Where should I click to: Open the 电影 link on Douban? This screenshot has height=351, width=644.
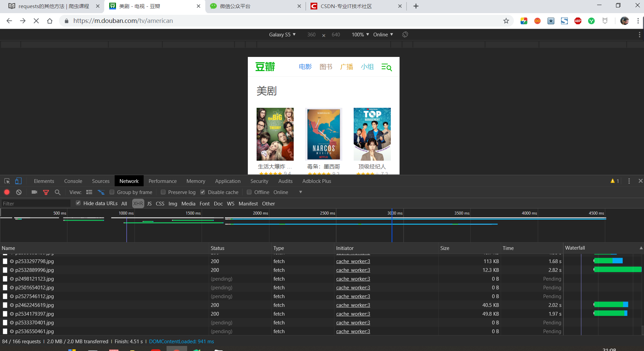305,67
